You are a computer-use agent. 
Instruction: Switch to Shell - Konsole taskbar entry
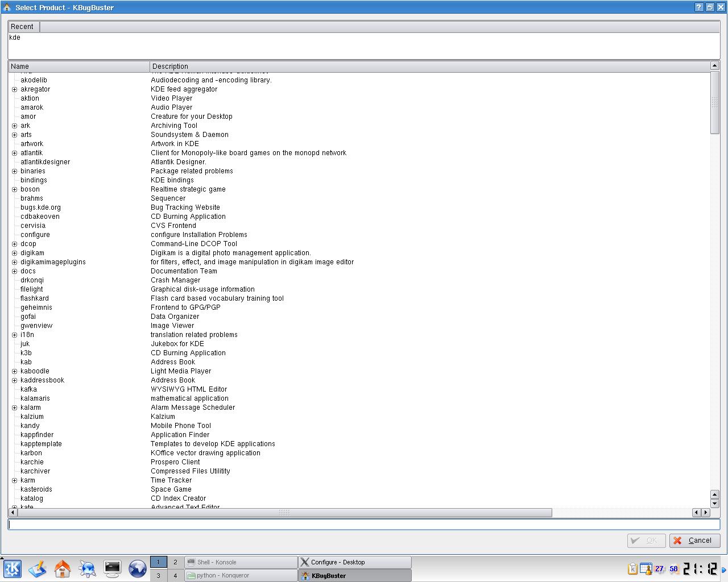(x=241, y=562)
